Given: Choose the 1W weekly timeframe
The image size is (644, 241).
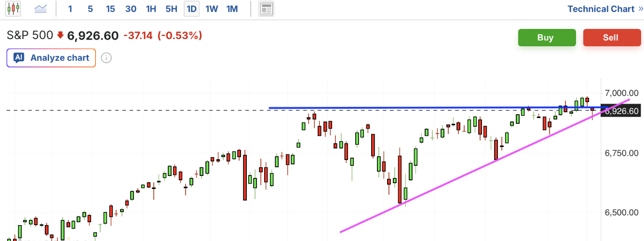Looking at the screenshot, I should (x=212, y=9).
